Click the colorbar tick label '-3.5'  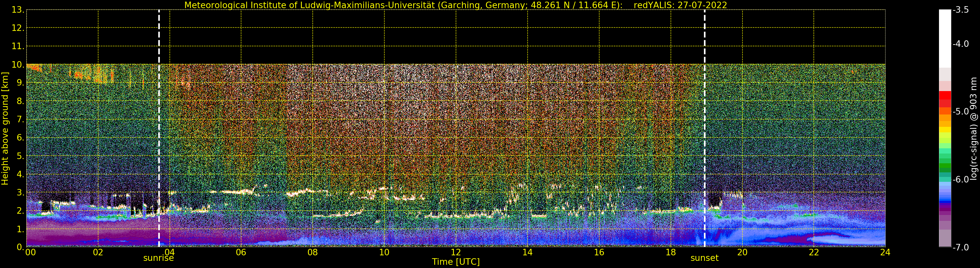(x=961, y=10)
